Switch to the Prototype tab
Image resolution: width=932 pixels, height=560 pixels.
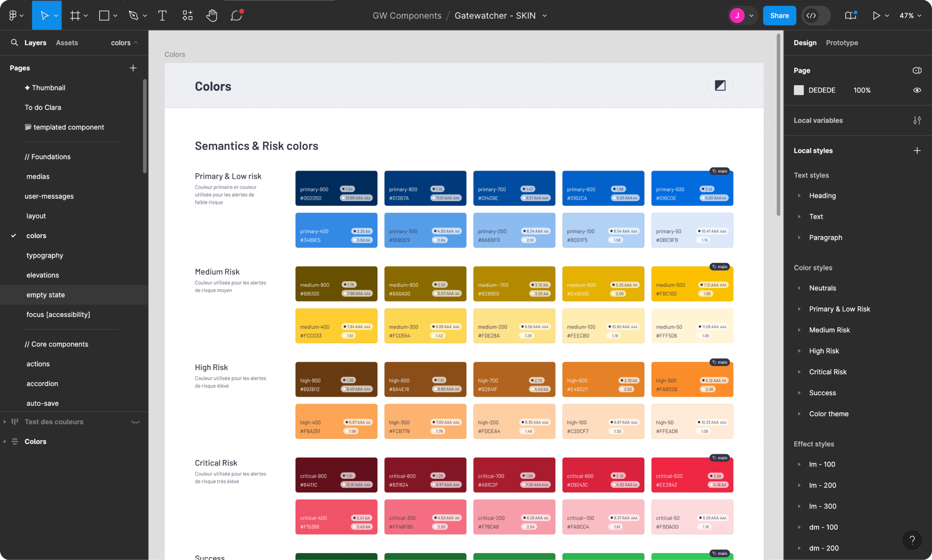tap(842, 43)
